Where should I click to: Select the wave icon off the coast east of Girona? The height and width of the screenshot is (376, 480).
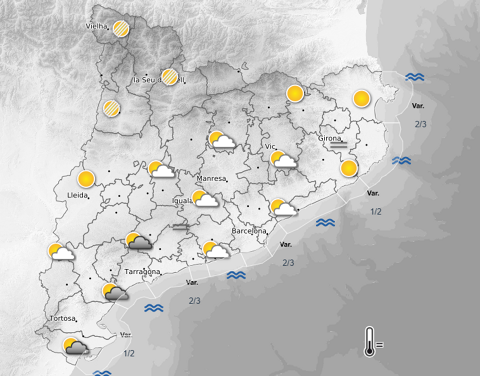401,161
